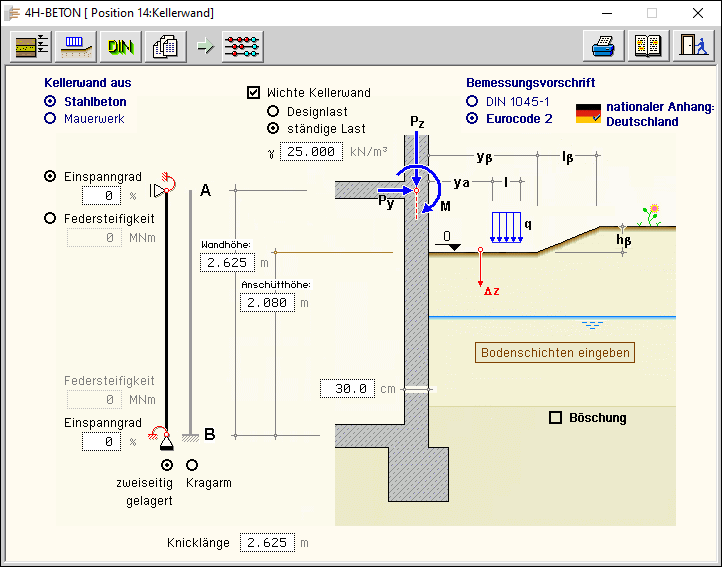Click the Wandhöhe input field

click(x=227, y=263)
